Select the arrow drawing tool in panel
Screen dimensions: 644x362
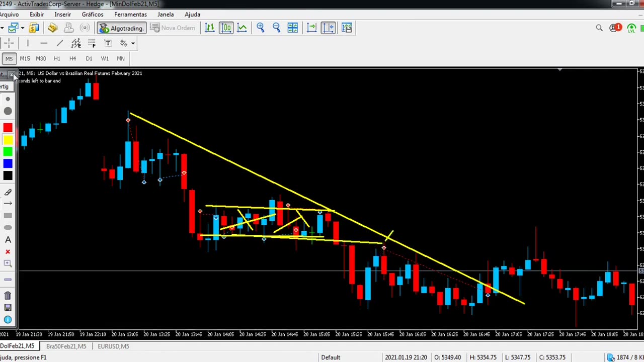8,204
